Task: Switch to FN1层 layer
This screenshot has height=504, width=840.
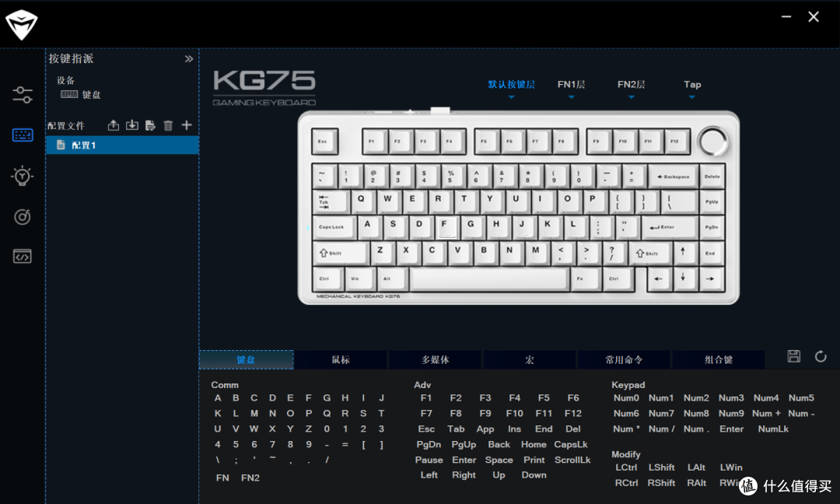Action: [571, 85]
